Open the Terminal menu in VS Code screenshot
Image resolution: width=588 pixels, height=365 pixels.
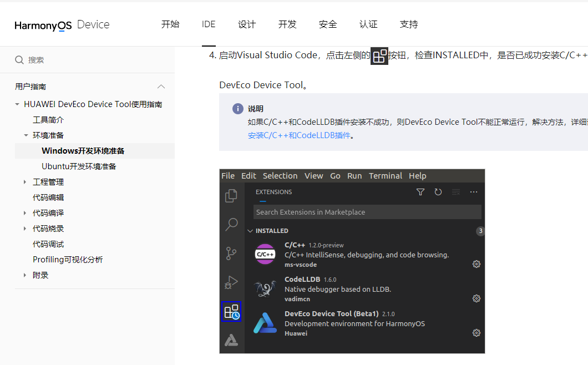(386, 176)
